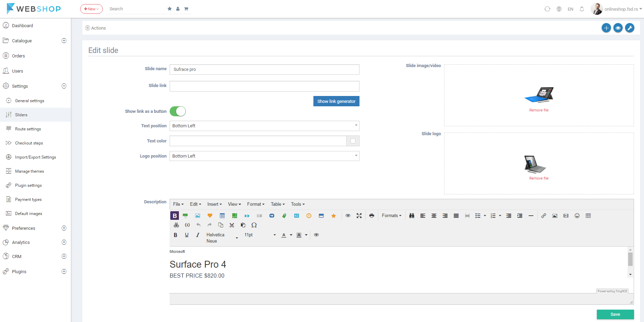Open the editor Tools menu
This screenshot has width=644, height=322.
[298, 204]
